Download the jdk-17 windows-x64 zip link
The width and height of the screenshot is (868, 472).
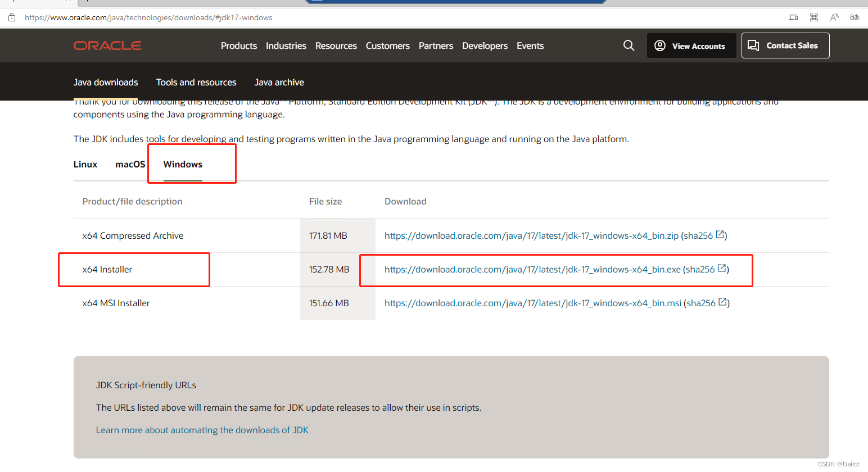[531, 235]
